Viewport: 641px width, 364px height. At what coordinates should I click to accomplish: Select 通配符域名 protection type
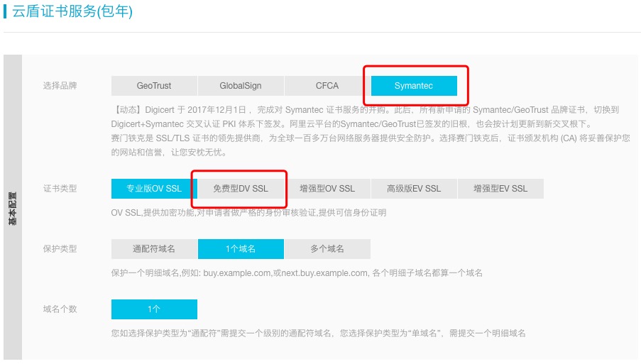pyautogui.click(x=154, y=249)
